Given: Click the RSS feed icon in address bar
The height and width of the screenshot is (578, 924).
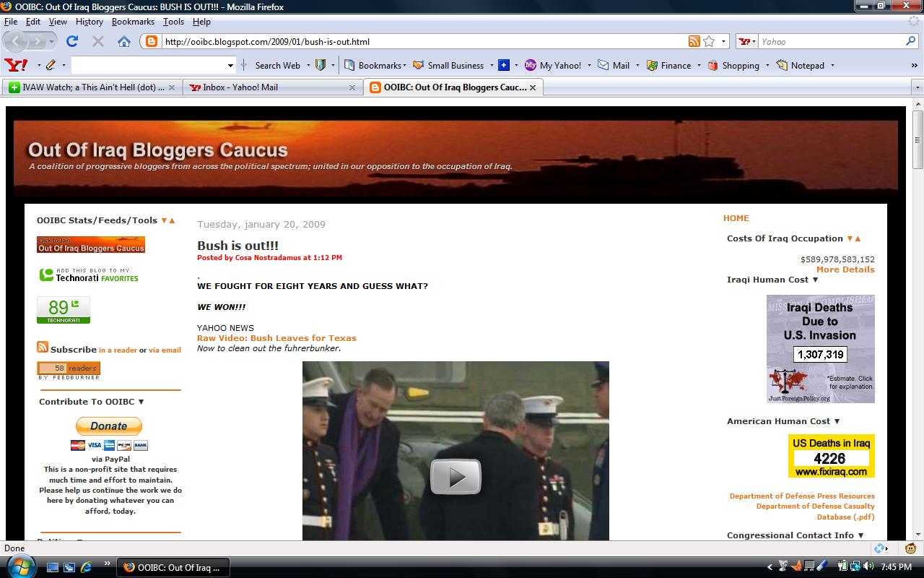Looking at the screenshot, I should pos(694,41).
